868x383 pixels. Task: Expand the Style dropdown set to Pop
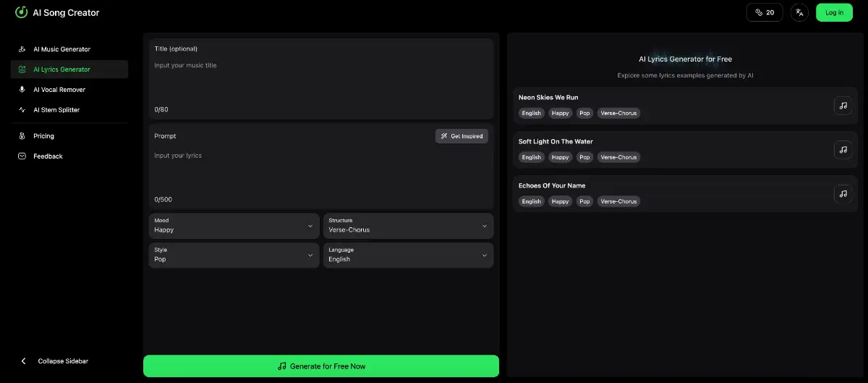point(234,255)
